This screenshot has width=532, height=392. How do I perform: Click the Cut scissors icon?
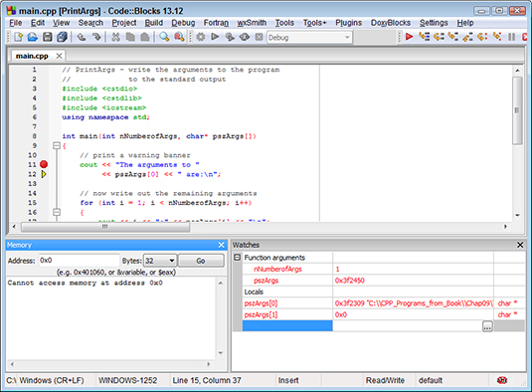[x=115, y=37]
